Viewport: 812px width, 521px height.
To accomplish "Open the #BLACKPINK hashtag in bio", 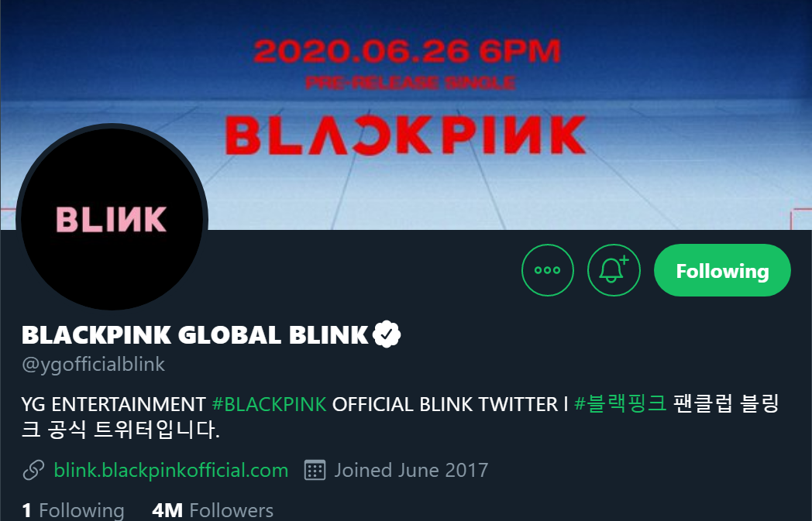I will (270, 404).
